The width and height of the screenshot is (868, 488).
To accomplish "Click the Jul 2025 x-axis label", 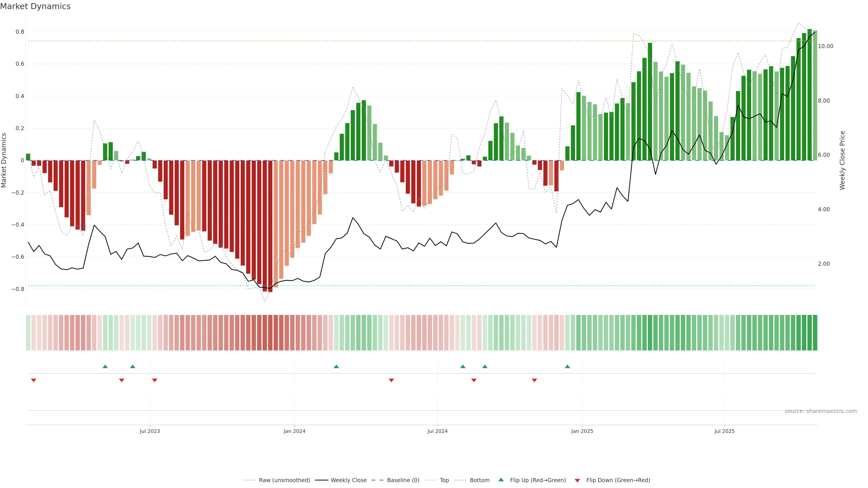I will pos(724,431).
